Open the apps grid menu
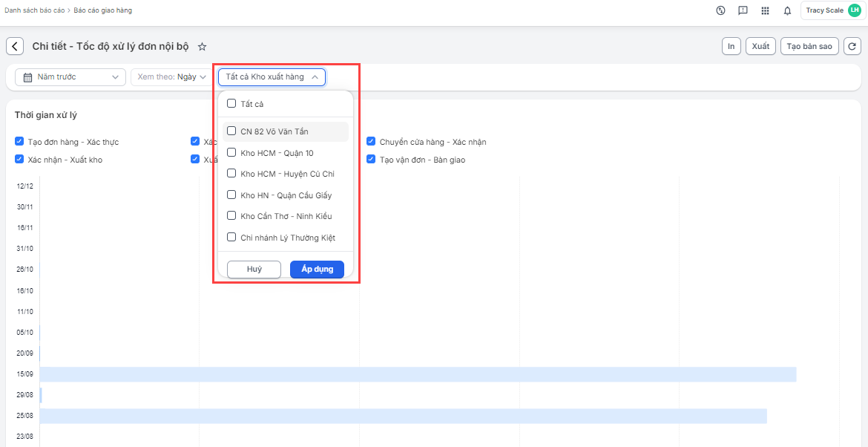The height and width of the screenshot is (447, 868). pyautogui.click(x=765, y=10)
